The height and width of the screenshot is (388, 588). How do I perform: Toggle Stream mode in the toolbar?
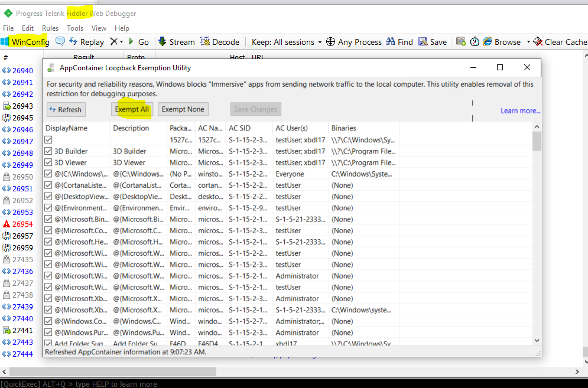[176, 42]
